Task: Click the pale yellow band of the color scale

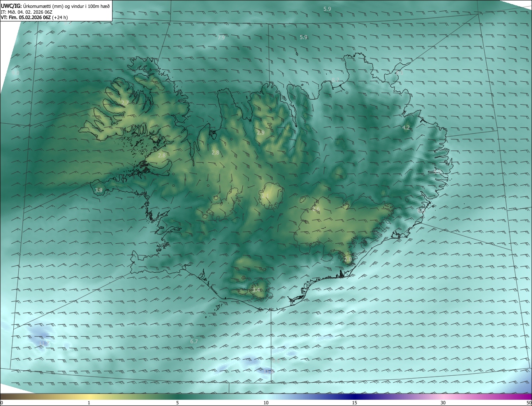Action: 89,396
